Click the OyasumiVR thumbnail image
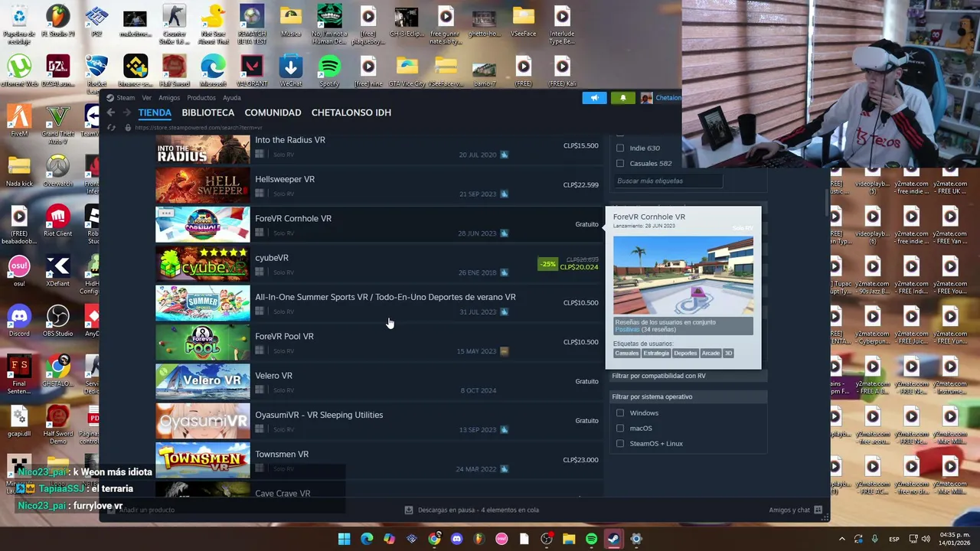 203,421
